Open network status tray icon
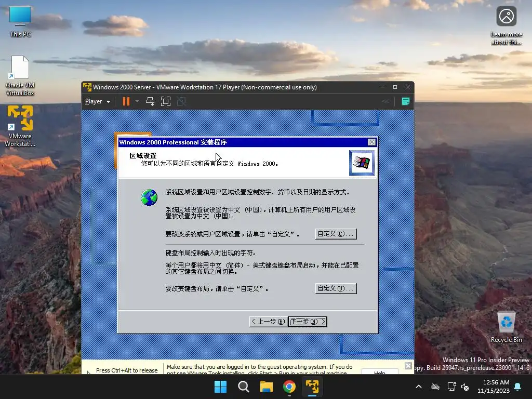Viewport: 532px width, 399px height. (451, 387)
